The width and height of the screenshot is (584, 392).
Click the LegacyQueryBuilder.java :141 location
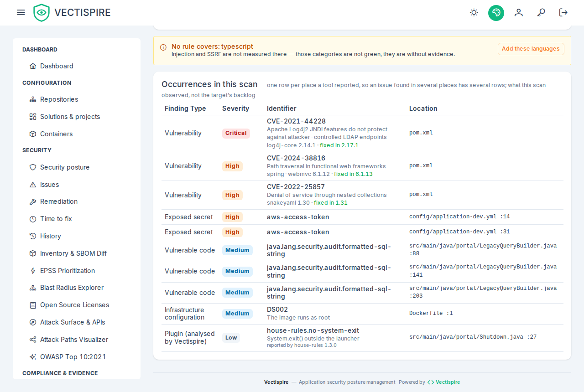click(483, 271)
